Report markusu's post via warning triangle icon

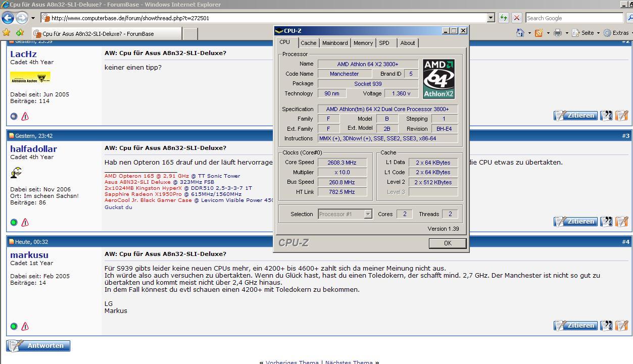(x=25, y=326)
